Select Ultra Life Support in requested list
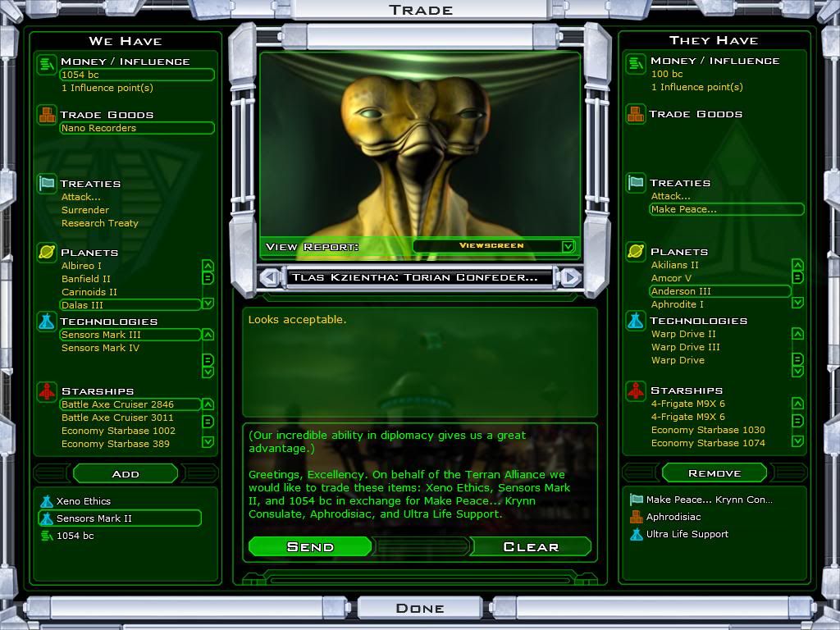This screenshot has height=630, width=840. click(687, 534)
